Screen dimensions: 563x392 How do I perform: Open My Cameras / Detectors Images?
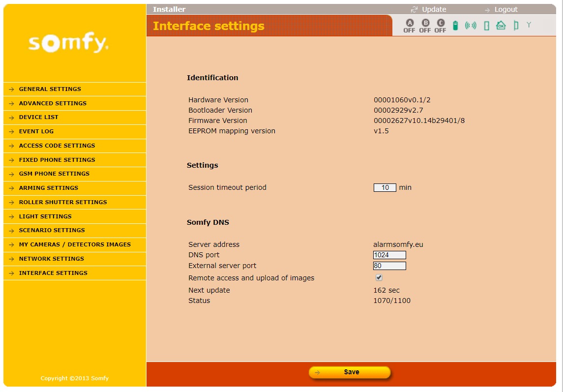pos(75,244)
